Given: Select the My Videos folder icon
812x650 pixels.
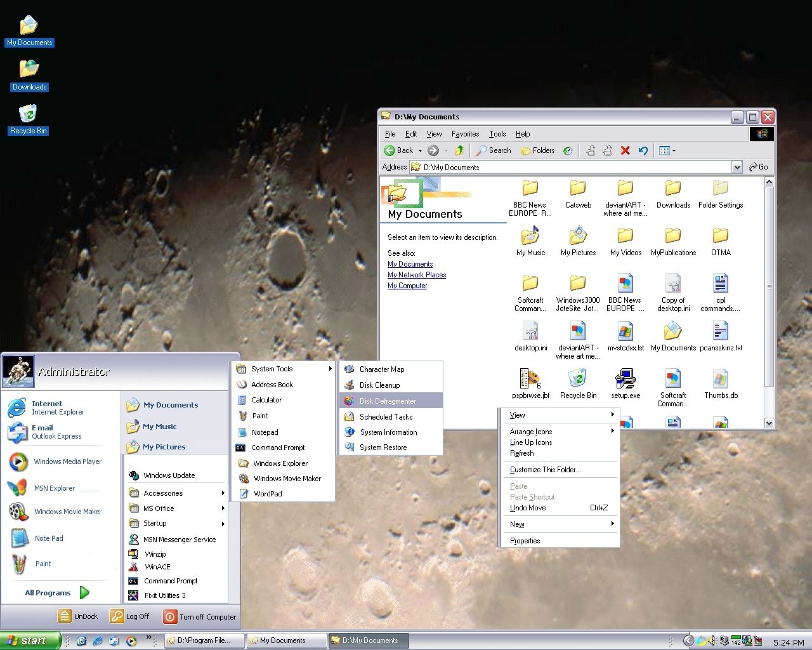Looking at the screenshot, I should point(625,235).
